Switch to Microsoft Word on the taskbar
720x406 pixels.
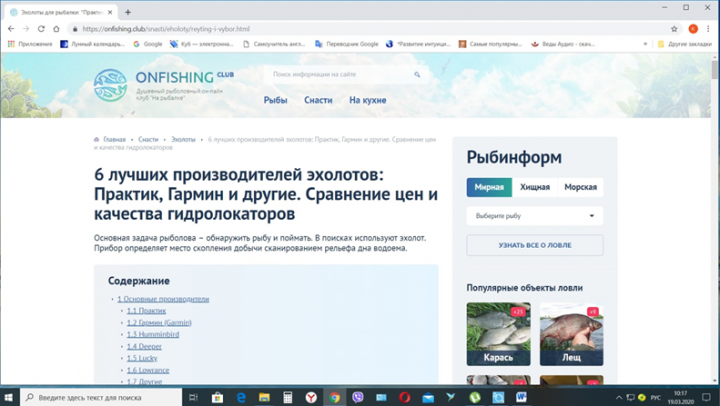522,397
